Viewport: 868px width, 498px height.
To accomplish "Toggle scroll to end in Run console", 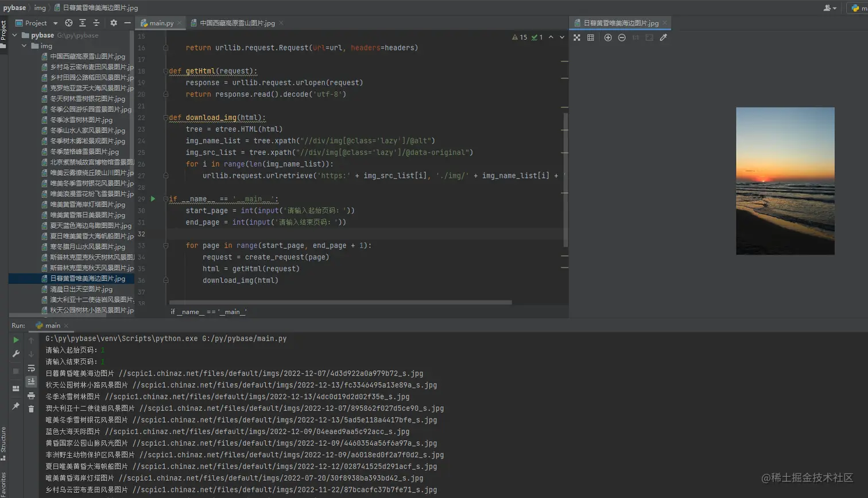I will 31,382.
